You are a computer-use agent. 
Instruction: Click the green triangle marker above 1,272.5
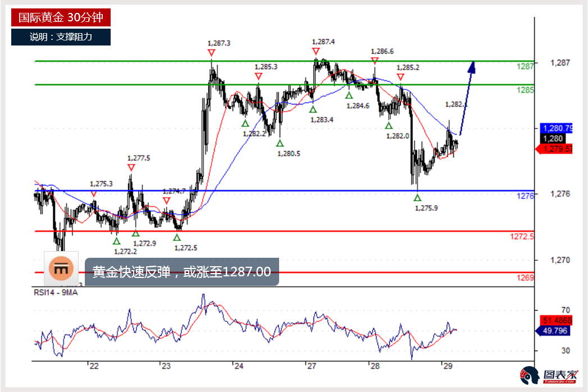tap(177, 237)
